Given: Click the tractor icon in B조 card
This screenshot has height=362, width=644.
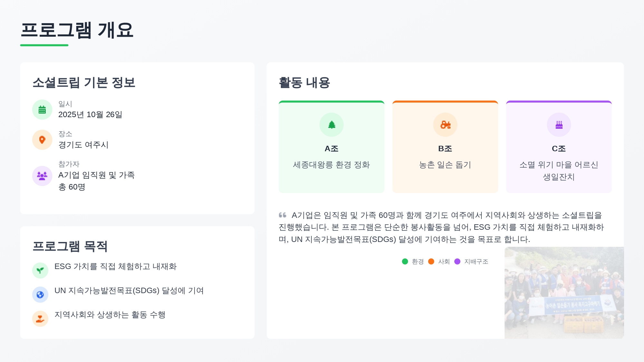Looking at the screenshot, I should point(445,125).
